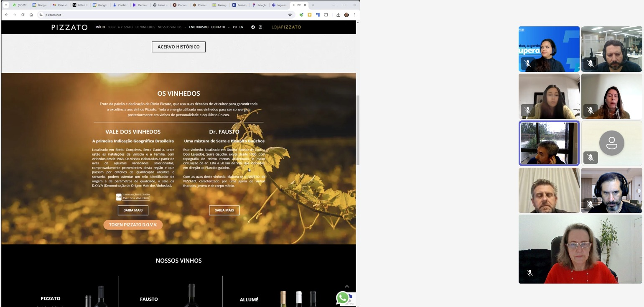The height and width of the screenshot is (307, 644).
Task: Open the Chrome three-dot menu
Action: pyautogui.click(x=354, y=15)
